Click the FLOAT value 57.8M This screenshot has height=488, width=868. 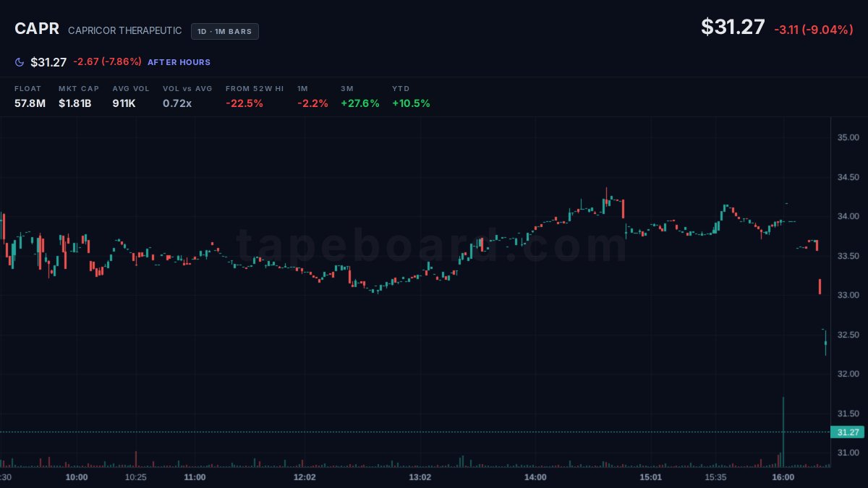(x=30, y=103)
